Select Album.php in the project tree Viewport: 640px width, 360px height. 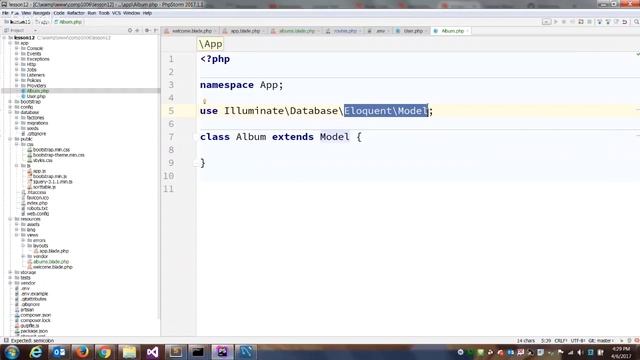(x=38, y=91)
